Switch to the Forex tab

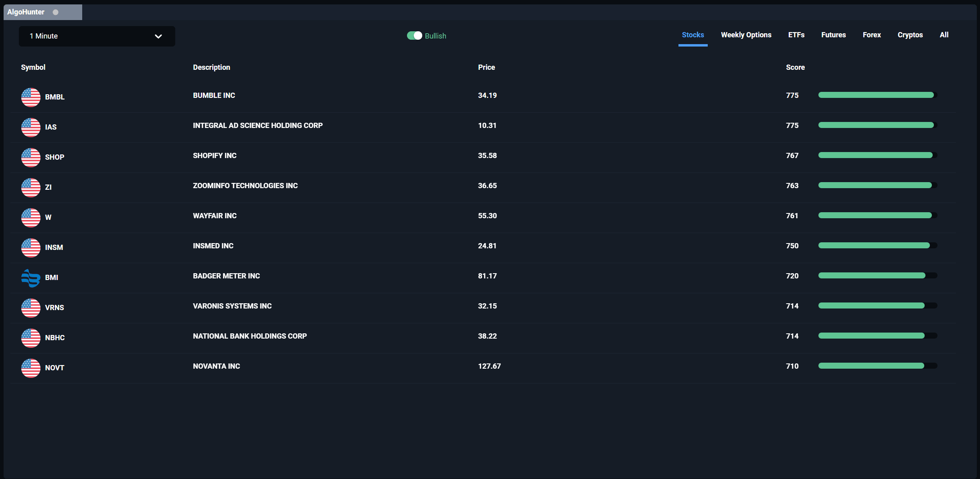[x=872, y=35]
